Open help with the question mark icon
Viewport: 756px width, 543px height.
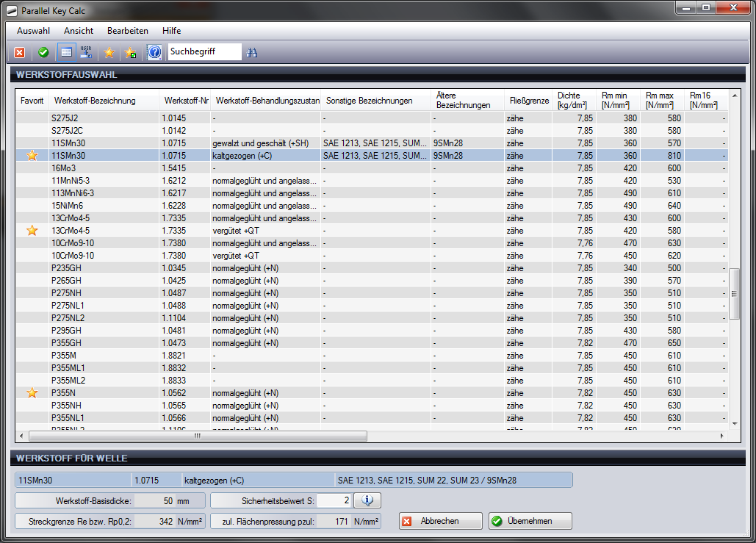pos(154,52)
